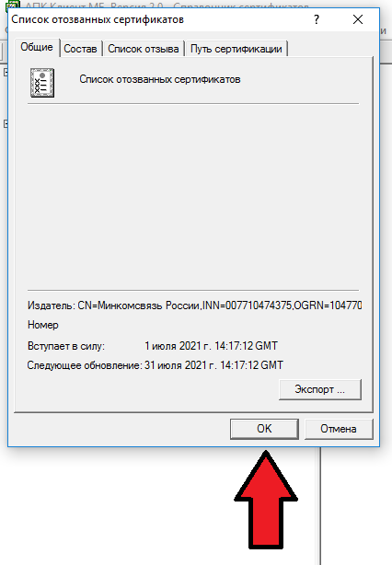392x565 pixels.
Task: Click the Издатель CN=Минкомсвязь России line
Action: click(x=194, y=306)
